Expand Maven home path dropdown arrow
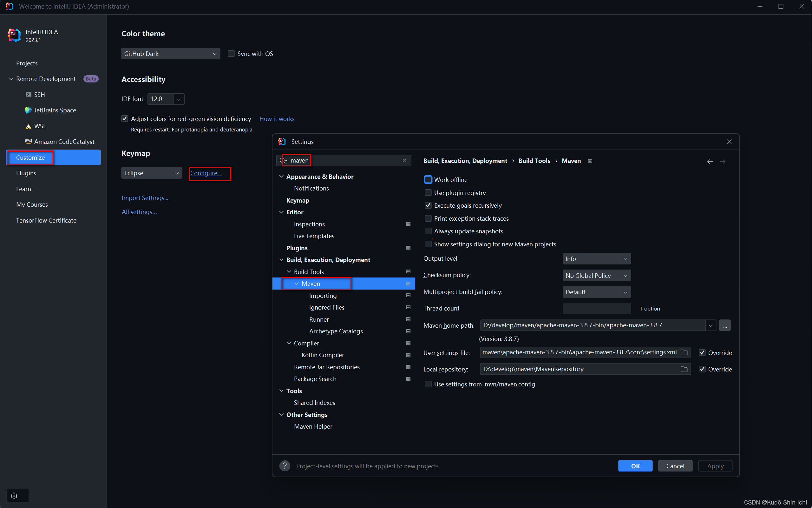This screenshot has width=812, height=508. coord(711,325)
